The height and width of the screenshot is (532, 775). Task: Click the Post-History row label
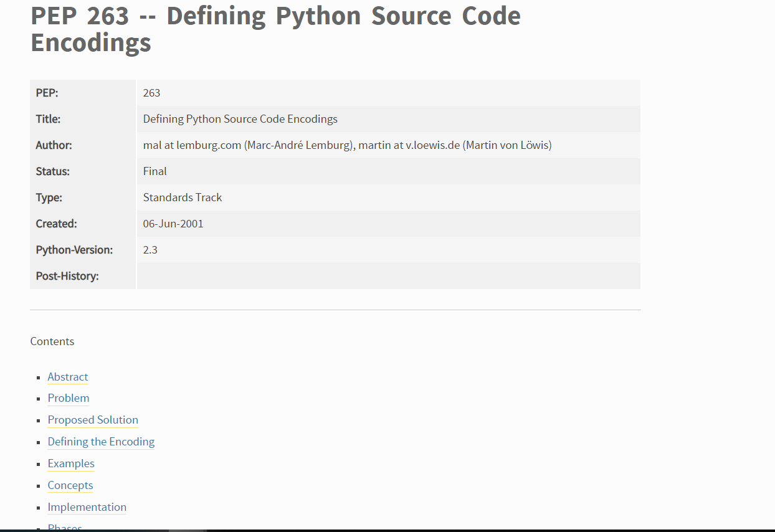[67, 276]
